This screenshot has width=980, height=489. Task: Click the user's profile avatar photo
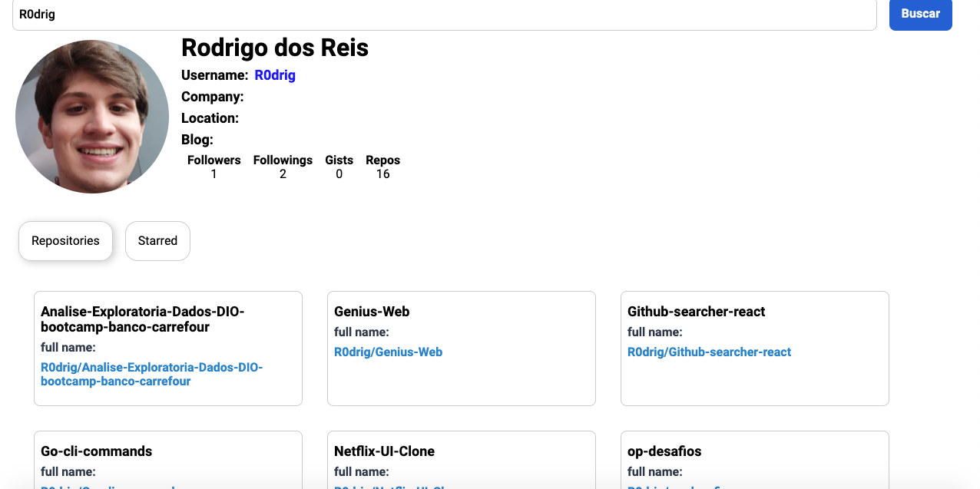click(x=92, y=117)
